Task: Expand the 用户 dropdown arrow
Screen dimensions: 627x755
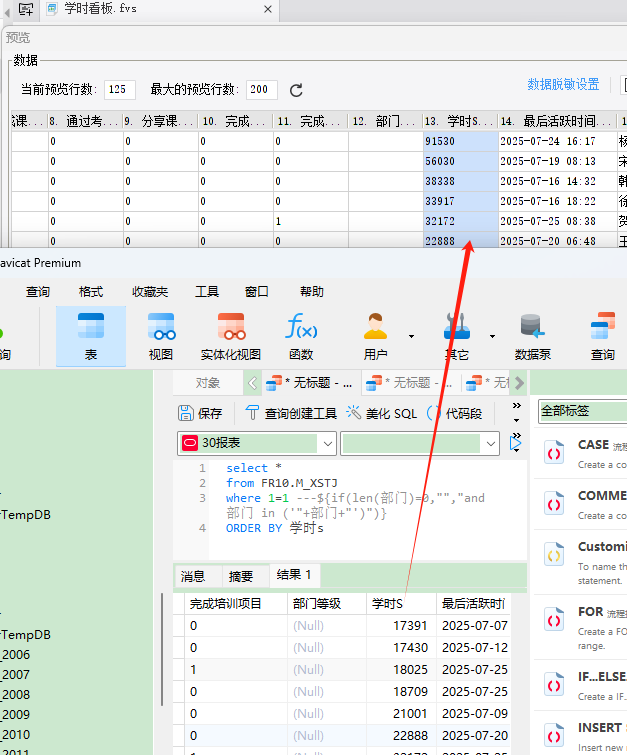Action: tap(411, 336)
